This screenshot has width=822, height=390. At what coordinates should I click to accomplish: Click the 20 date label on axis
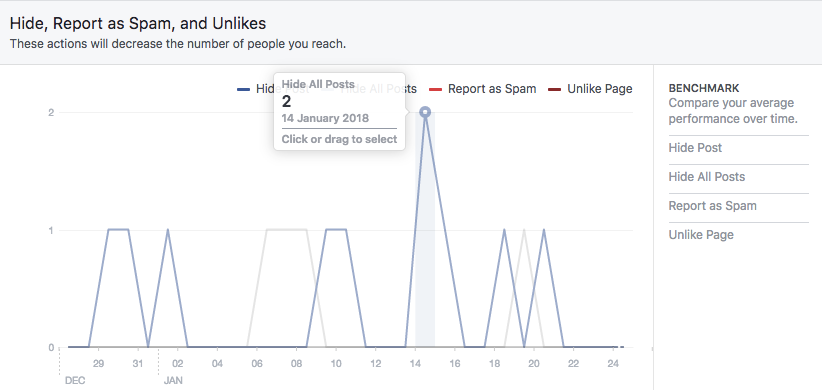point(534,364)
